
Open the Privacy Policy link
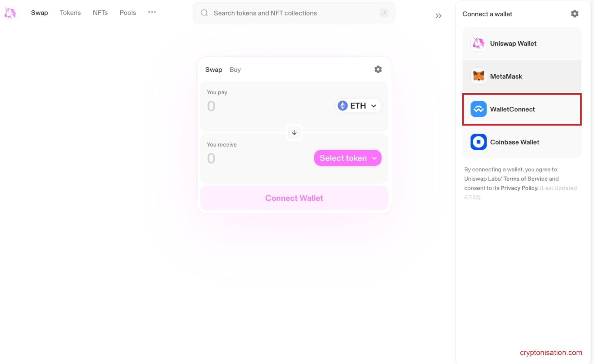[519, 188]
